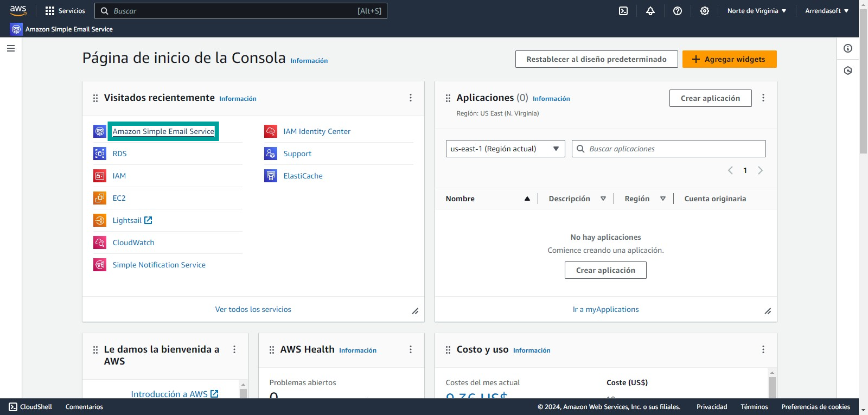This screenshot has width=868, height=415.
Task: Open the Ver todos los servicios link
Action: point(253,309)
